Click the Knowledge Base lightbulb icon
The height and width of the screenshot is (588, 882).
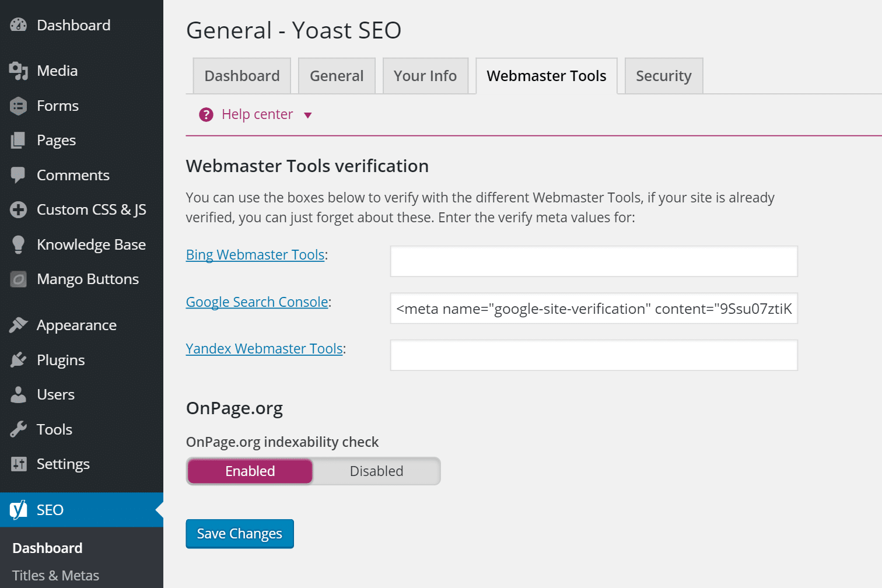click(19, 244)
